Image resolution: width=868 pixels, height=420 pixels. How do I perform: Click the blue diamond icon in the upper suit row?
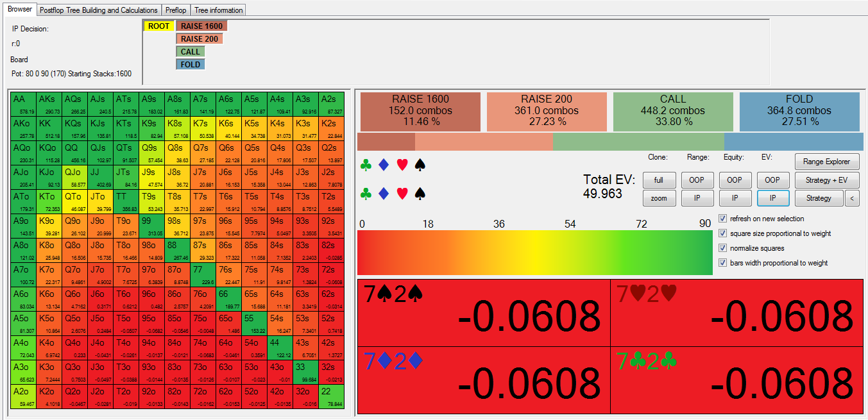(384, 165)
